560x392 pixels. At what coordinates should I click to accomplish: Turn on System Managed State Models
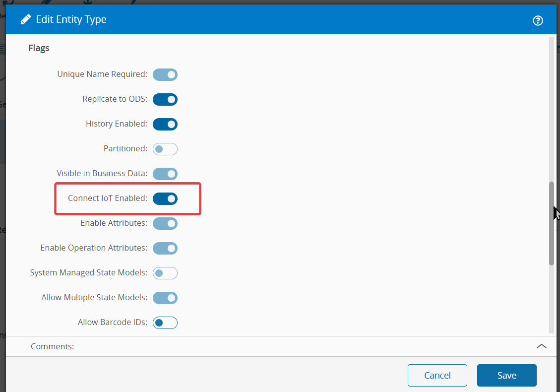click(165, 273)
